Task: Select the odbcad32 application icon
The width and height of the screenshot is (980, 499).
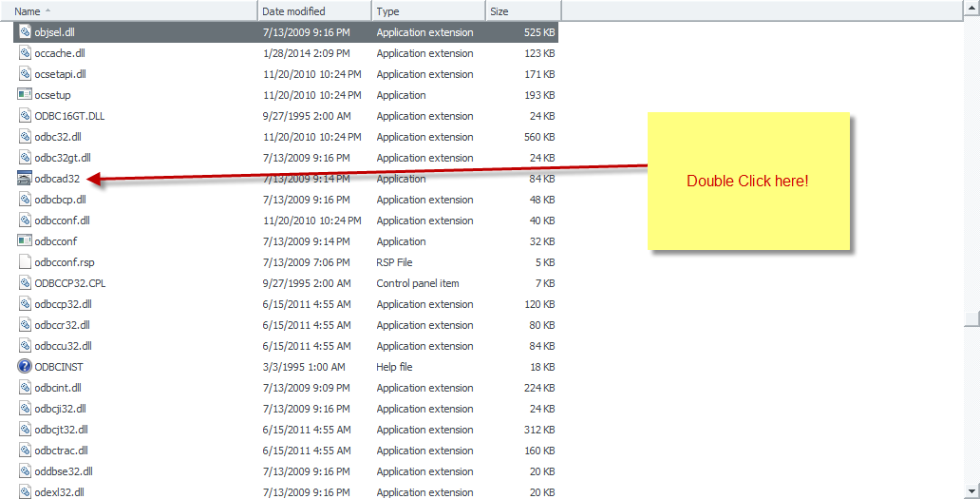Action: [x=25, y=179]
